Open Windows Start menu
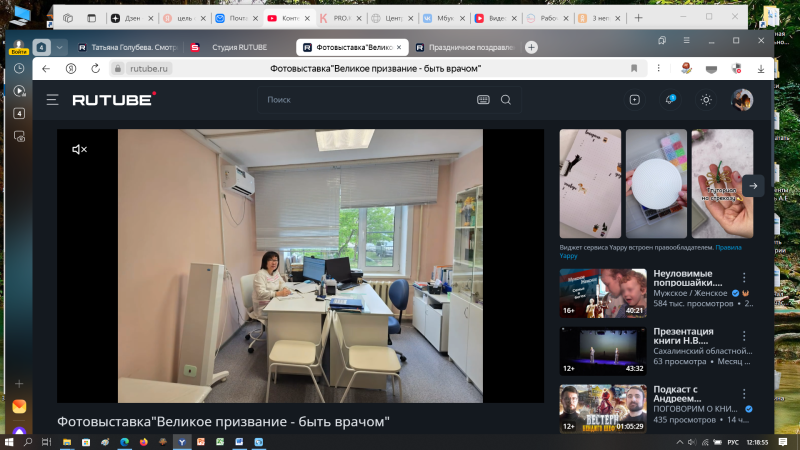The image size is (800, 450). click(9, 442)
